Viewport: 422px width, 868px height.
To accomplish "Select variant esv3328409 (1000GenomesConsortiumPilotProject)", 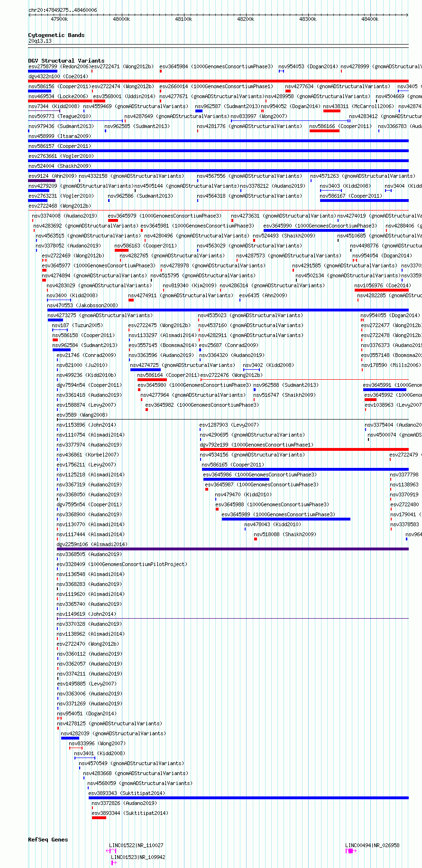I will pos(122,564).
